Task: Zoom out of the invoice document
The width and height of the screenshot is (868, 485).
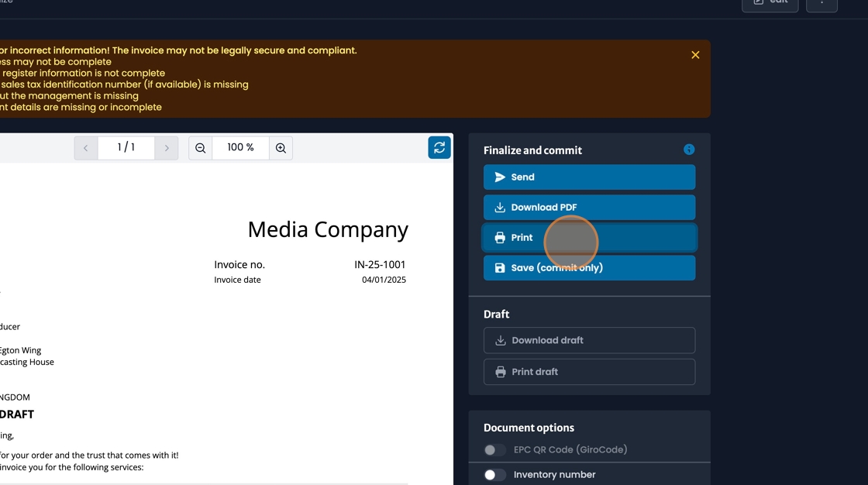Action: pos(200,147)
